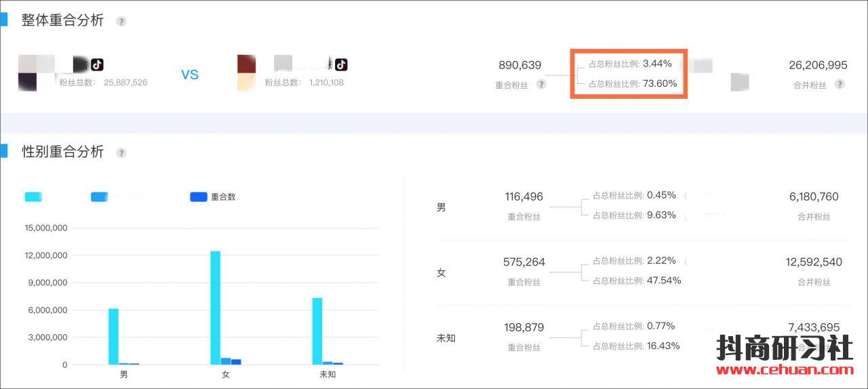Viewport: 868px width, 389px height.
Task: Click the 73.60% fan ratio value
Action: [x=659, y=84]
